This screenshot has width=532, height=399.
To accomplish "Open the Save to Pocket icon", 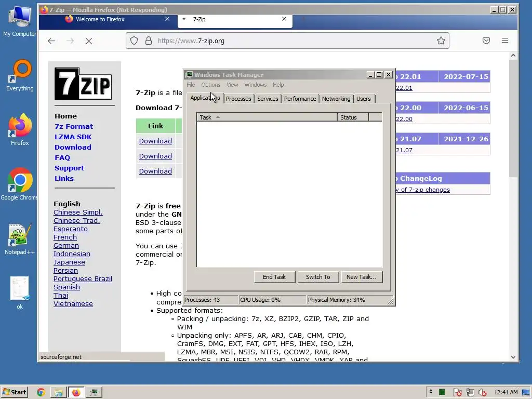I will 486,41.
